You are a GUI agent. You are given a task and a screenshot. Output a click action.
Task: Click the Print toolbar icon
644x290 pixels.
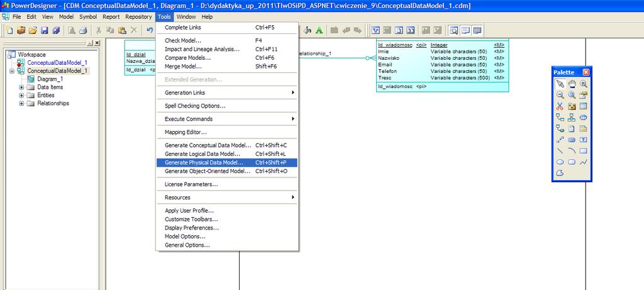83,30
